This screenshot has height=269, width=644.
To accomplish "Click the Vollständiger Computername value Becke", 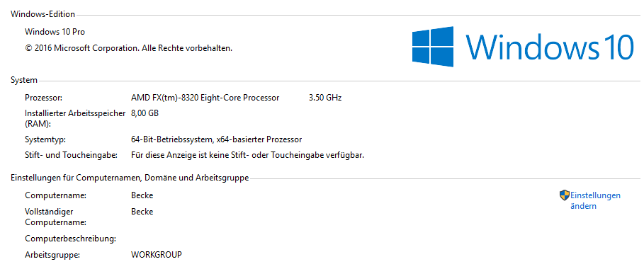I will point(142,212).
